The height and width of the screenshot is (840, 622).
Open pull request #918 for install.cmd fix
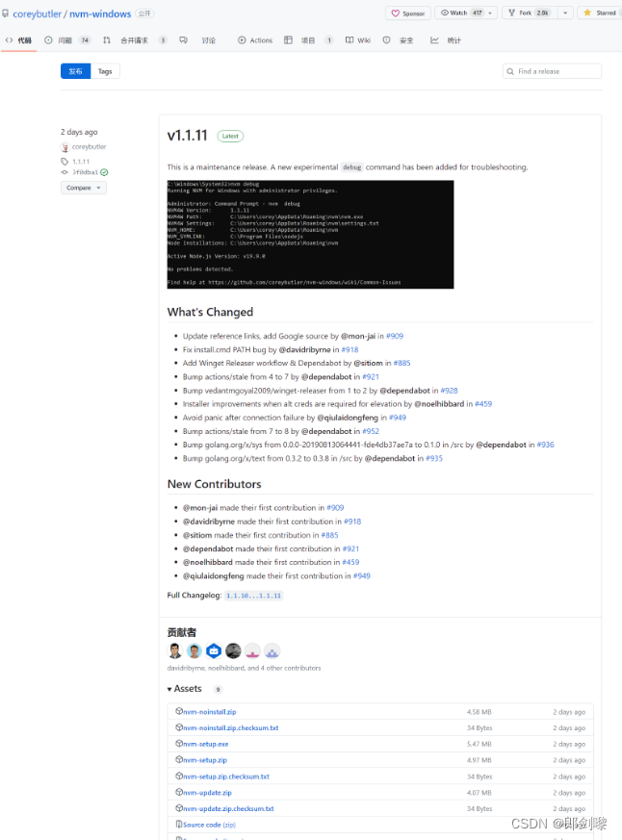point(350,350)
